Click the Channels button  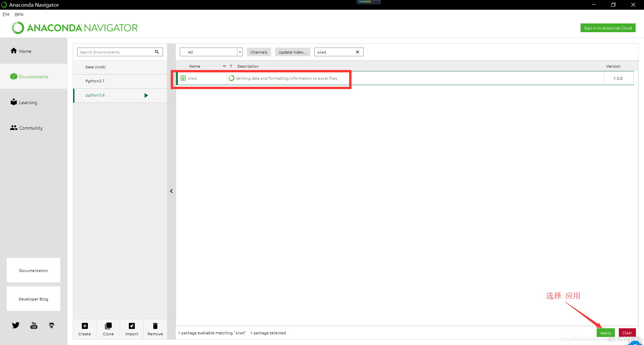click(259, 52)
